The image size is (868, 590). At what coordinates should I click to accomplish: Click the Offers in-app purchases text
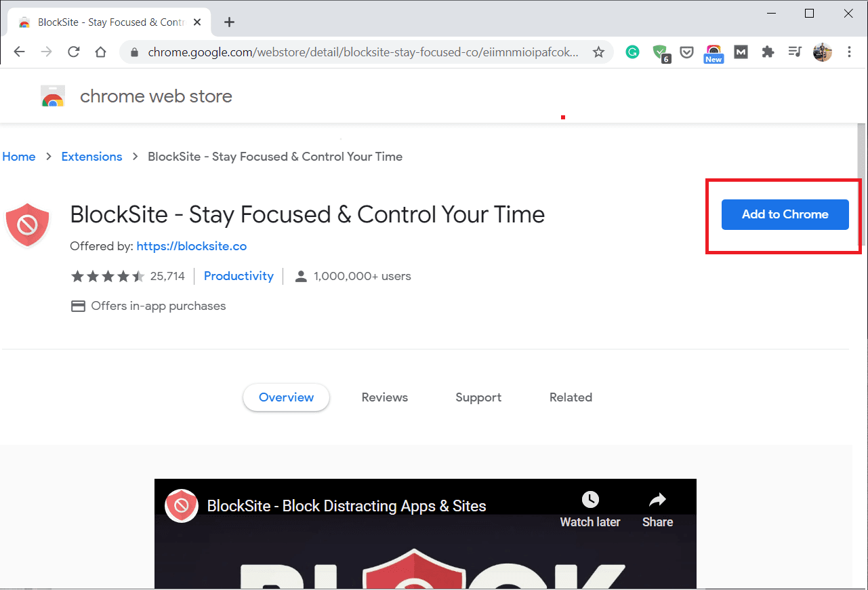click(159, 306)
